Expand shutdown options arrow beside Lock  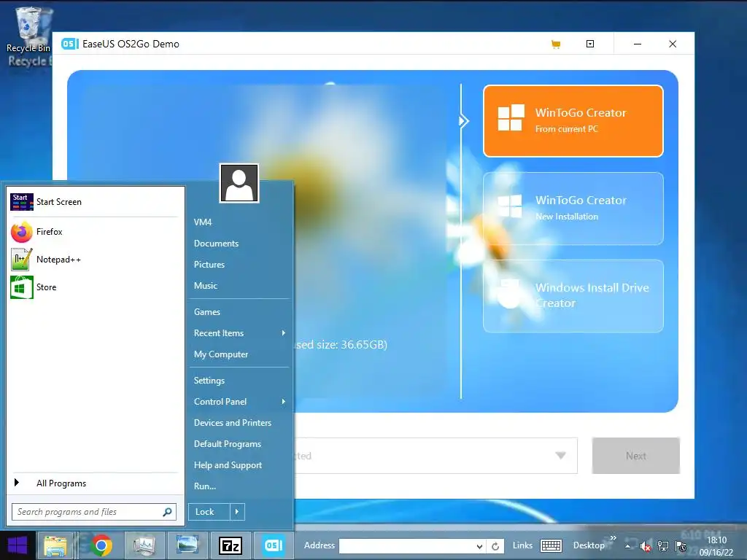tap(237, 512)
